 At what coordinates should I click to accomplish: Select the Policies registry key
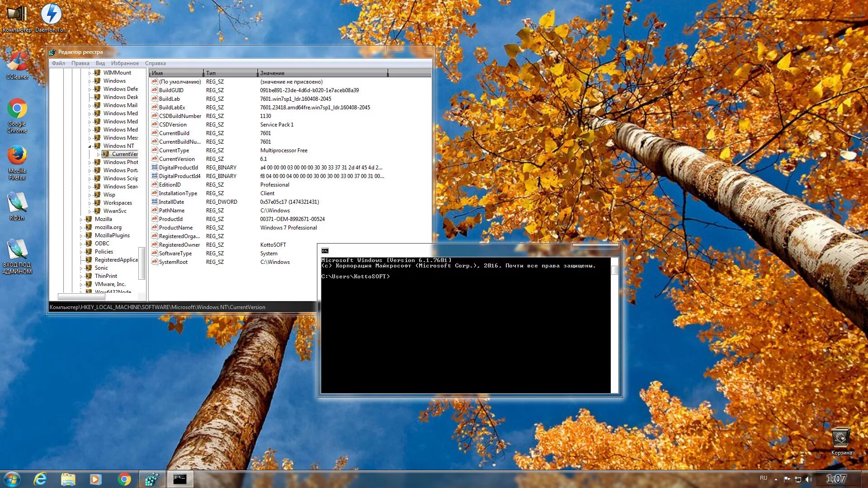tap(104, 252)
